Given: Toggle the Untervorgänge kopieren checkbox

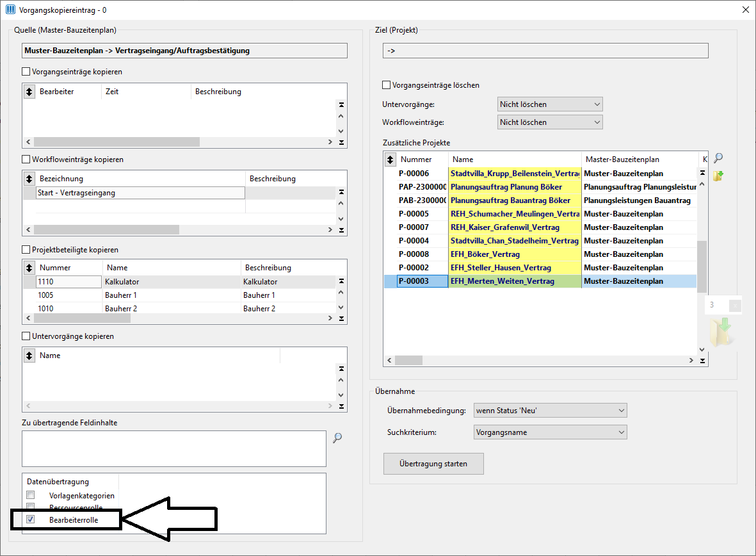Looking at the screenshot, I should (x=26, y=336).
